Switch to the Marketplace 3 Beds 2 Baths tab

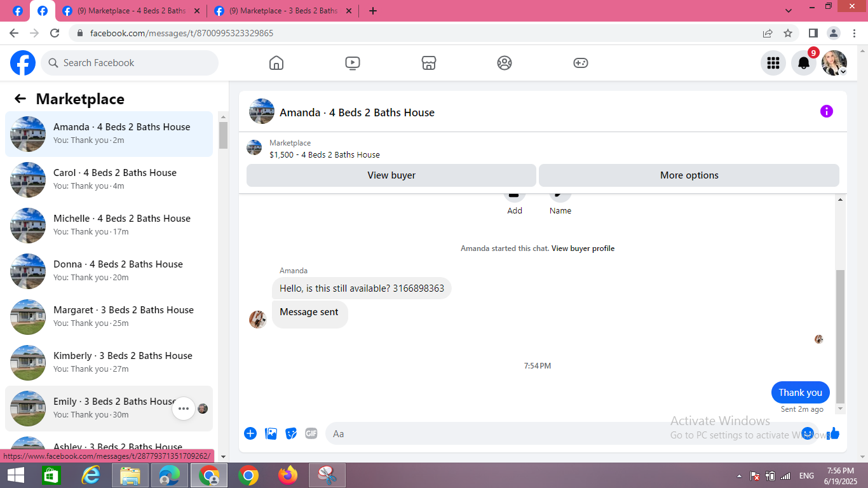[x=283, y=11]
